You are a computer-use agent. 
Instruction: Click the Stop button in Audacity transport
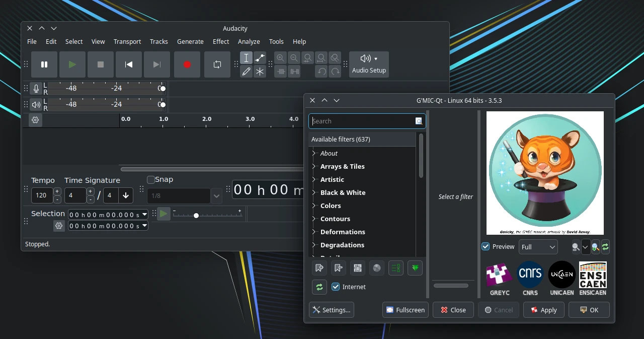tap(101, 64)
